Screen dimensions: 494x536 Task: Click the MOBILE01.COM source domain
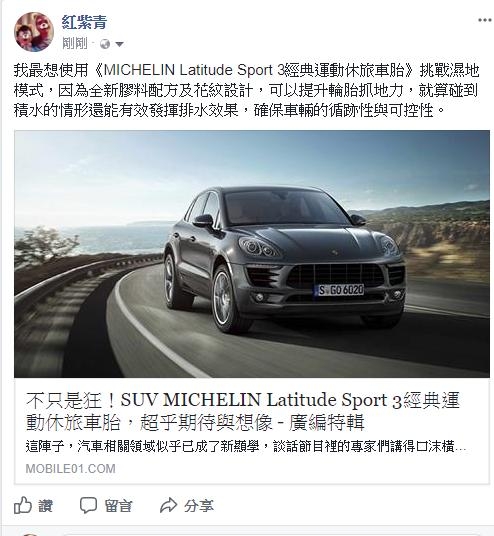click(70, 468)
